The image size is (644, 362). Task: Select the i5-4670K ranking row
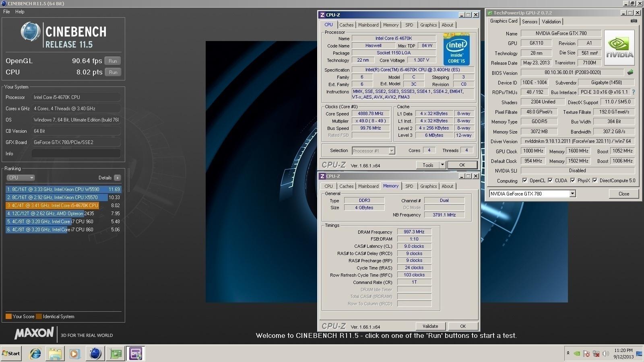(x=64, y=205)
